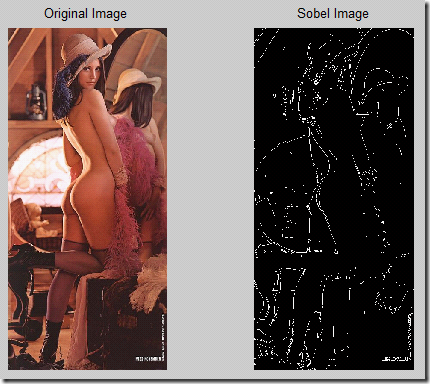The width and height of the screenshot is (430, 384).
Task: Click the Sobel Image edge picture
Action: 334,199
